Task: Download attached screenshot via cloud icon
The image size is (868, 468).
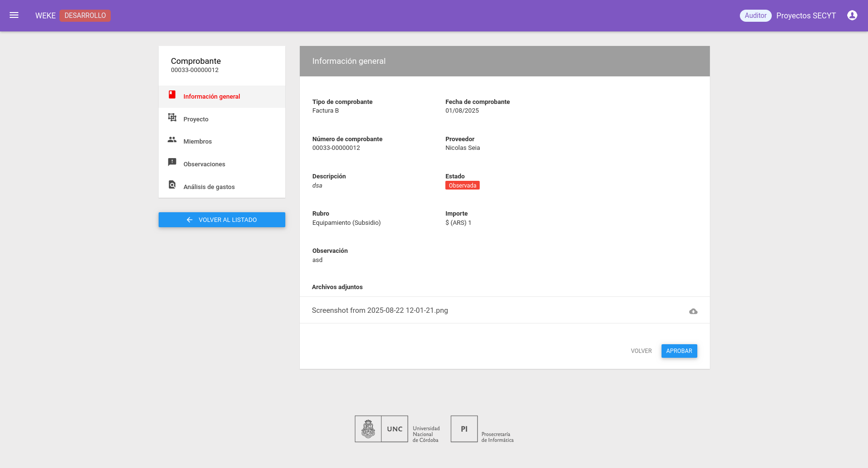Action: click(x=693, y=311)
